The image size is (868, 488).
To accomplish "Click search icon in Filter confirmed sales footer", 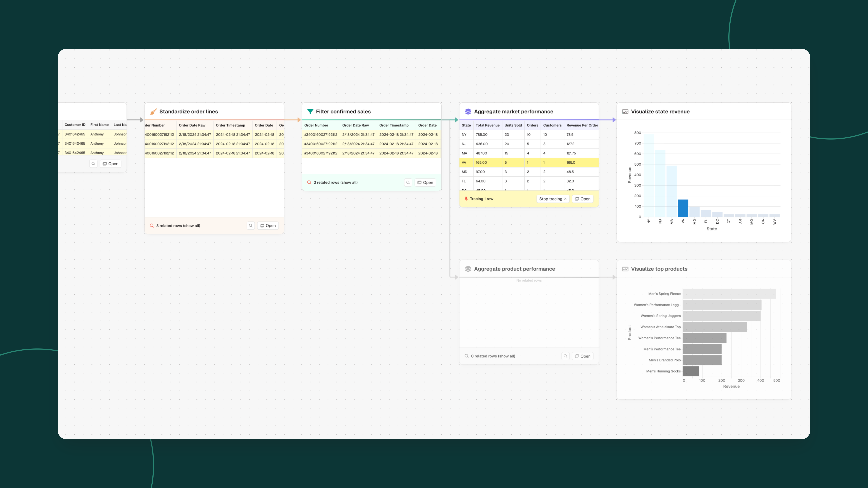I will coord(408,183).
